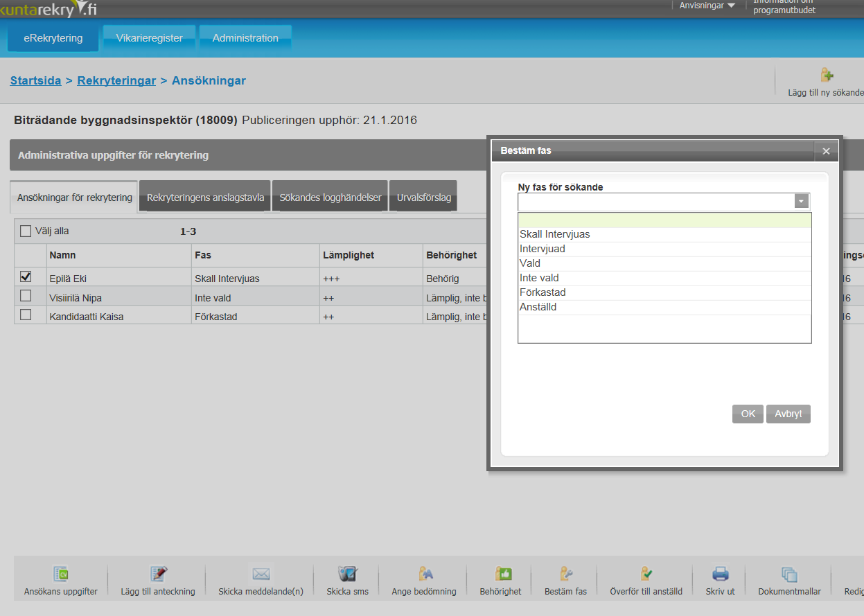This screenshot has width=864, height=616.
Task: Click Inte vald cell in Visiirilä row
Action: [x=213, y=298]
